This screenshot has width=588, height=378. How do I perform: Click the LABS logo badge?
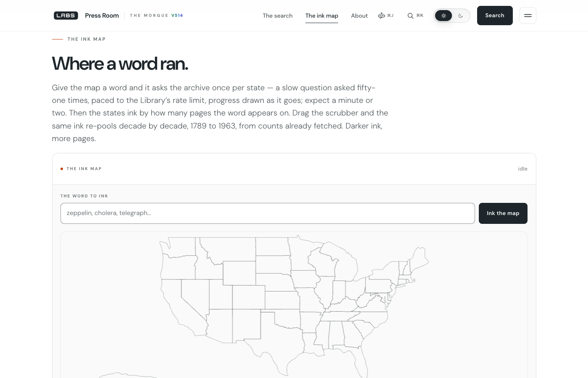(x=66, y=16)
